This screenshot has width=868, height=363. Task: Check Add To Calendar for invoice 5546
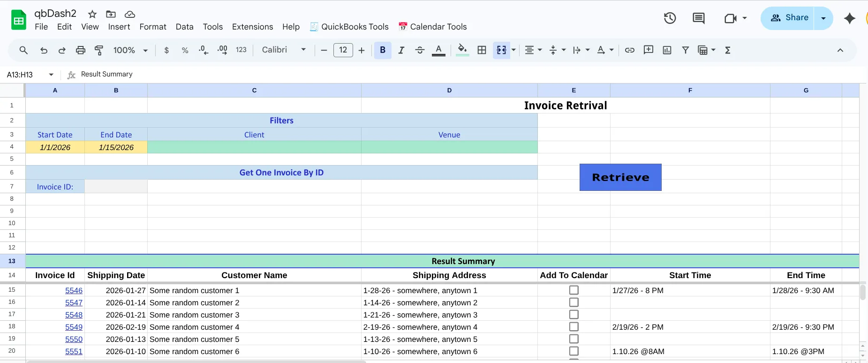point(574,290)
